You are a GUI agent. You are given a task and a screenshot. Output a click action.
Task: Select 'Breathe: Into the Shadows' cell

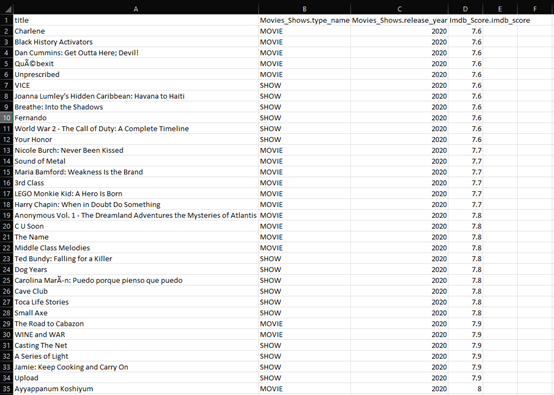pyautogui.click(x=136, y=107)
